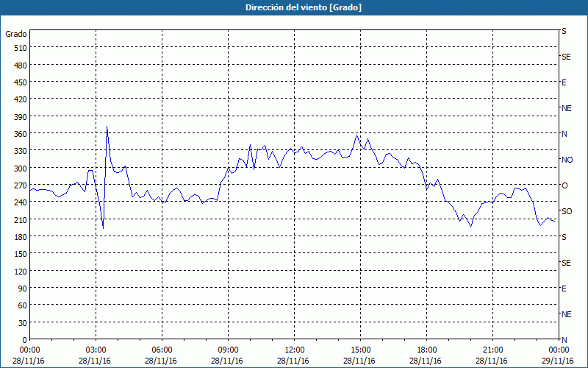Viewport: 588px width, 368px height.
Task: Click the 300 left axis value
Action: pos(21,169)
